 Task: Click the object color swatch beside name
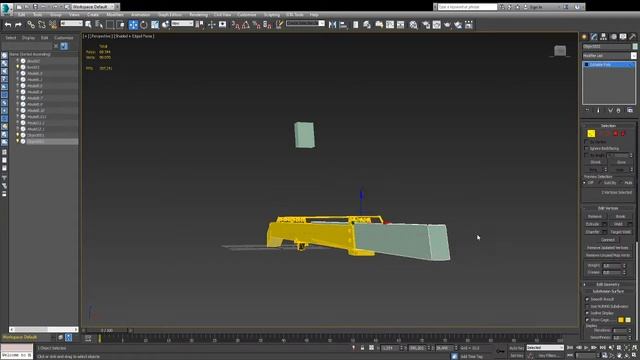point(635,47)
